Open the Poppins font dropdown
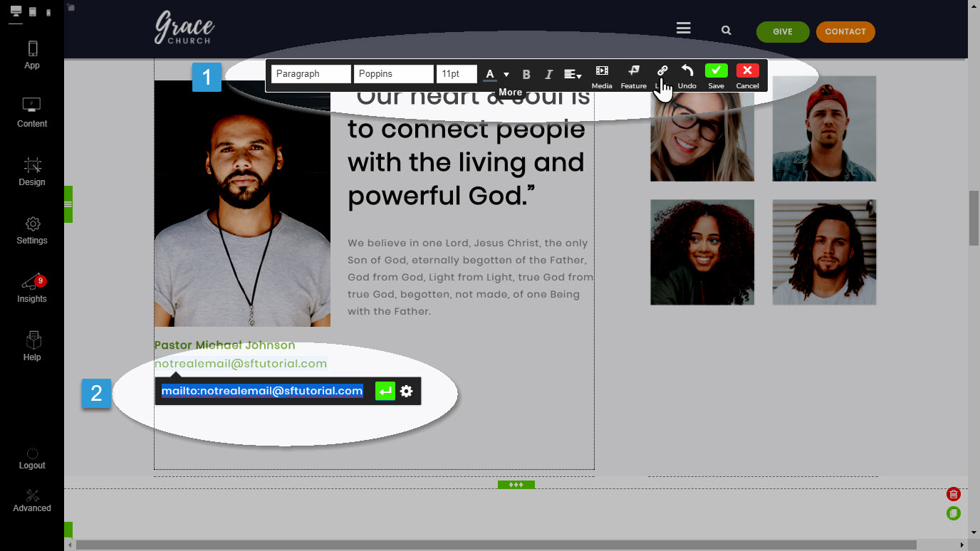The image size is (980, 551). pos(394,74)
